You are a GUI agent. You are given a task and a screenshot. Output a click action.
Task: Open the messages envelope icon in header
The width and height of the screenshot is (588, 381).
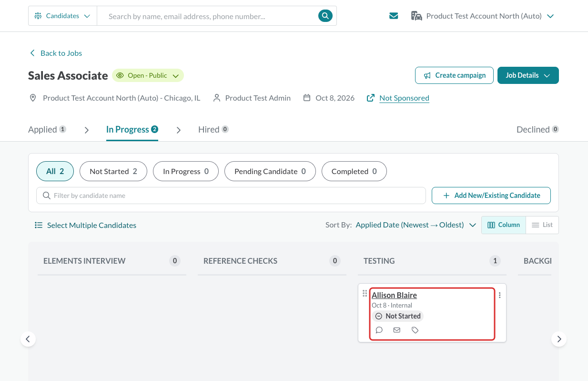pos(394,16)
